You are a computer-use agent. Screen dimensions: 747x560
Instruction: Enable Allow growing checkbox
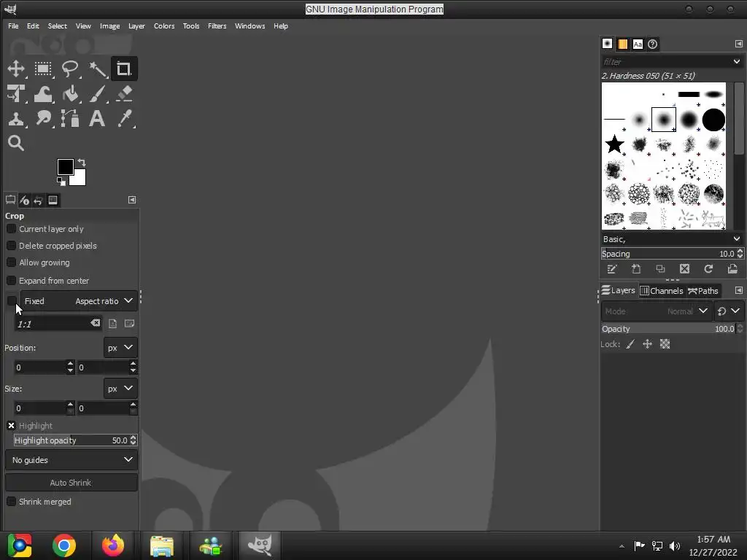coord(12,262)
